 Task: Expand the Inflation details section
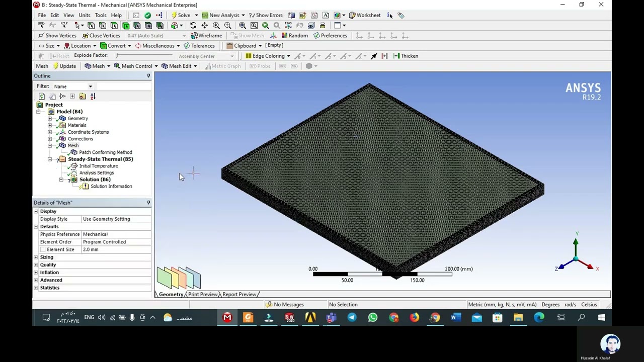pos(36,273)
